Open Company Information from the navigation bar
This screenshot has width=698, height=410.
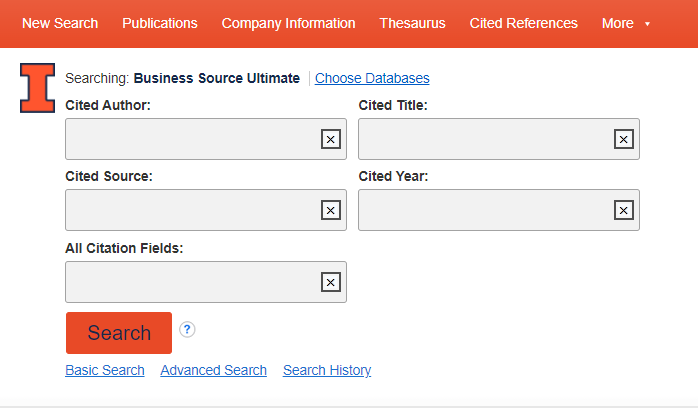pyautogui.click(x=288, y=23)
